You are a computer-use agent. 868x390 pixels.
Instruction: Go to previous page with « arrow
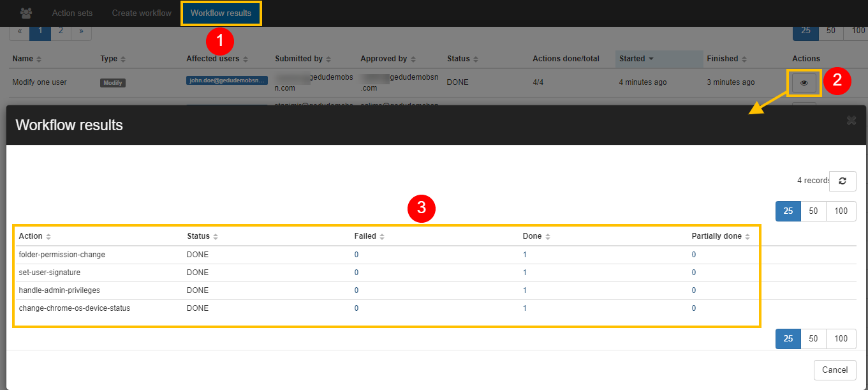click(20, 31)
